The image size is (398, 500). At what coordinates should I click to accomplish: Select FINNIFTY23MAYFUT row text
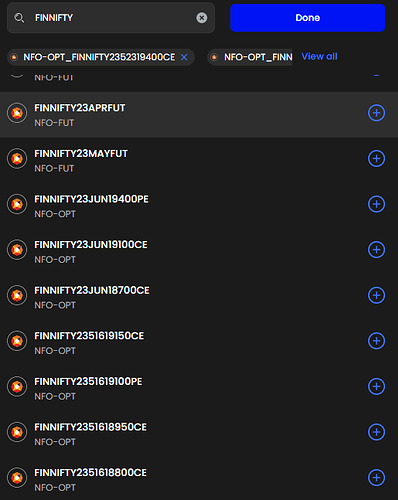[81, 154]
